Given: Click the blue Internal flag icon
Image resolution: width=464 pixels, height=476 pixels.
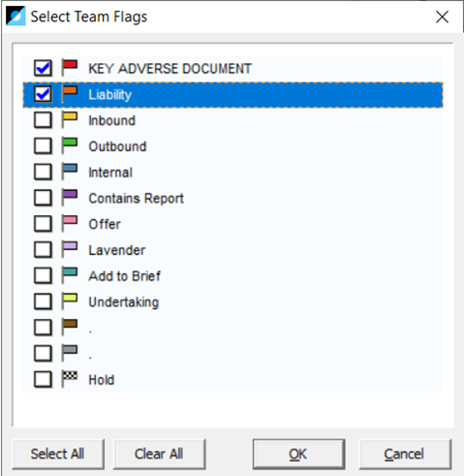Looking at the screenshot, I should (70, 172).
